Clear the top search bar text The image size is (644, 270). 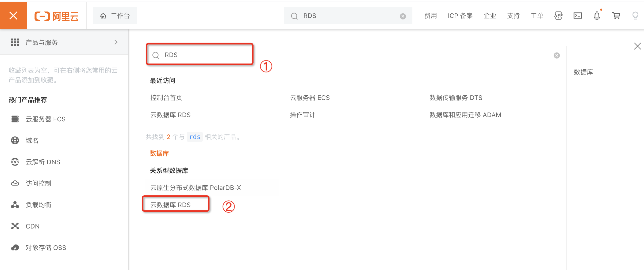tap(403, 16)
